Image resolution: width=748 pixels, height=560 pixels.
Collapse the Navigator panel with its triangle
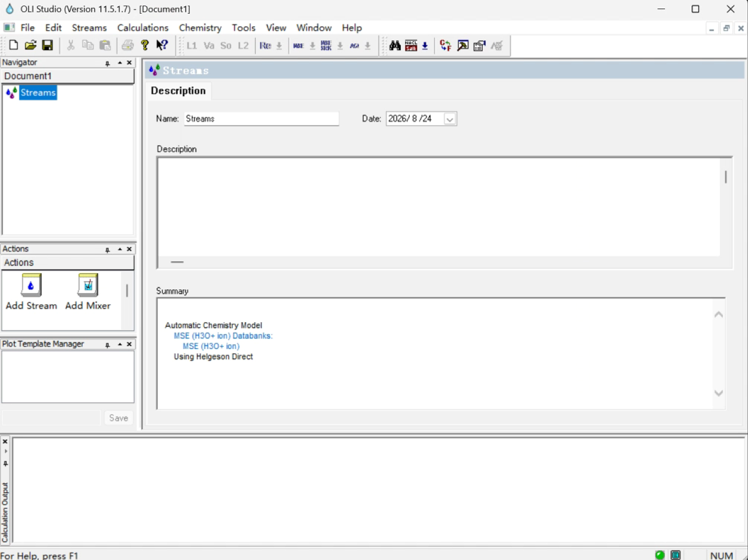coord(120,63)
